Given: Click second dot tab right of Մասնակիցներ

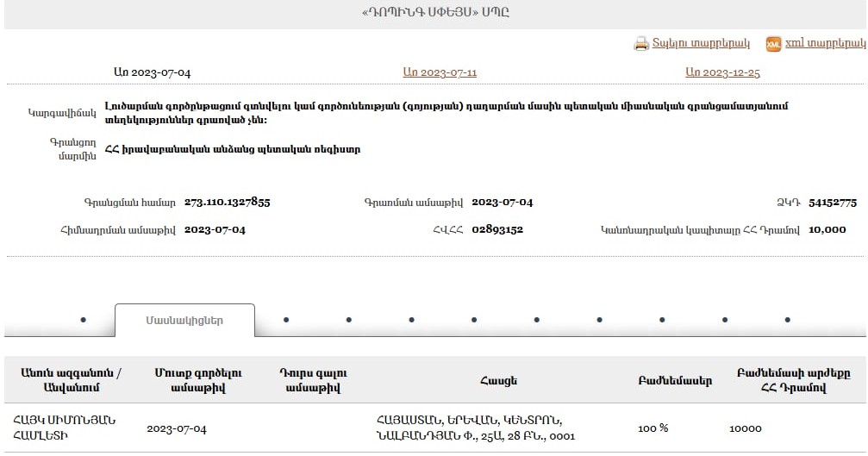Looking at the screenshot, I should click(x=348, y=320).
